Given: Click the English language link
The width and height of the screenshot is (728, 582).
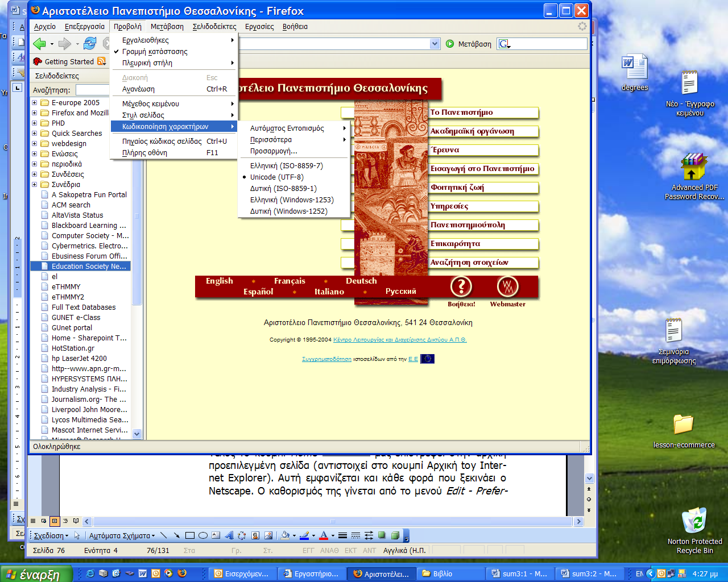Looking at the screenshot, I should [x=220, y=281].
